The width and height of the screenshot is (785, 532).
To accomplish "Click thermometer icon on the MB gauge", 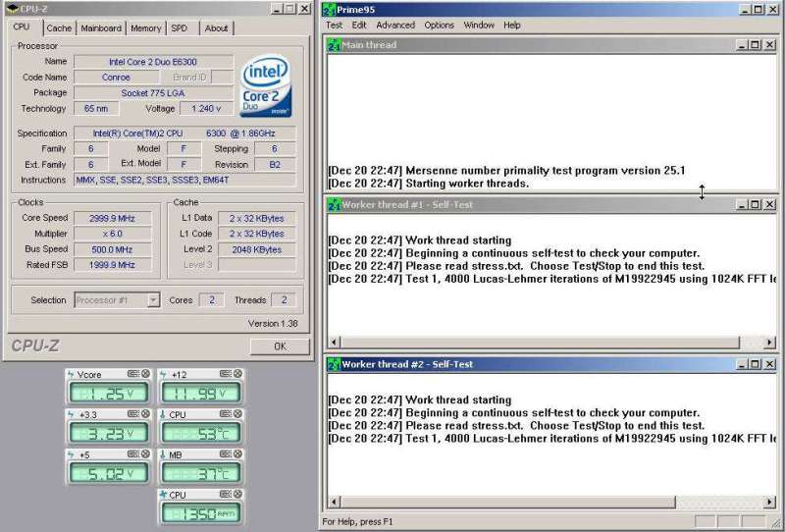I will coord(163,454).
